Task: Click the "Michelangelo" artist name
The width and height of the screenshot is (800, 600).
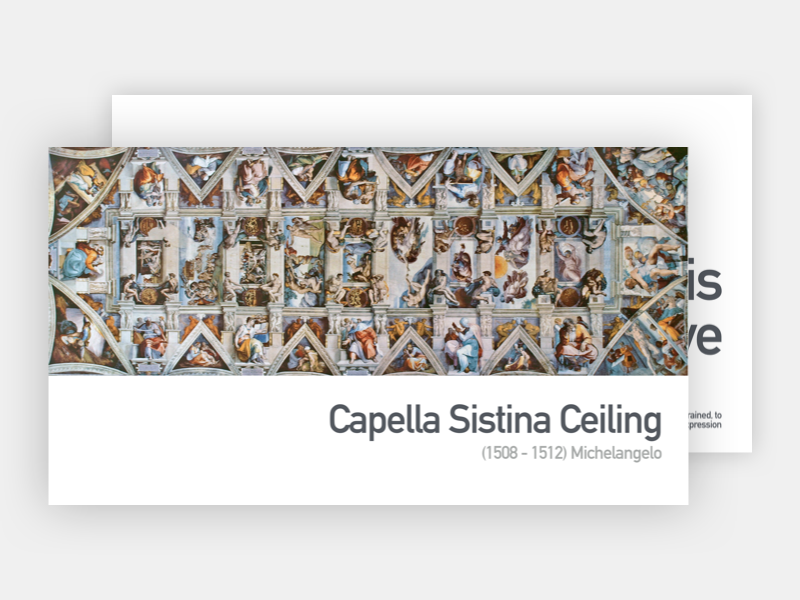Action: click(616, 453)
